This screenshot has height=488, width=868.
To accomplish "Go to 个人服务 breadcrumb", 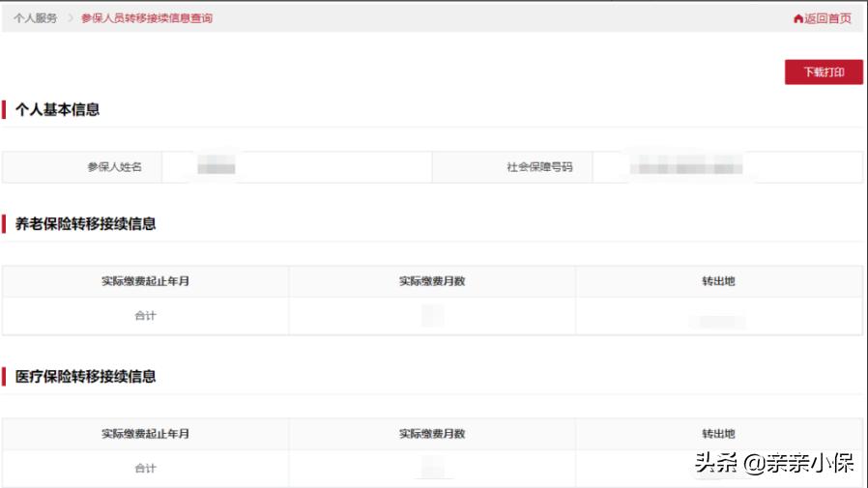I will [36, 18].
